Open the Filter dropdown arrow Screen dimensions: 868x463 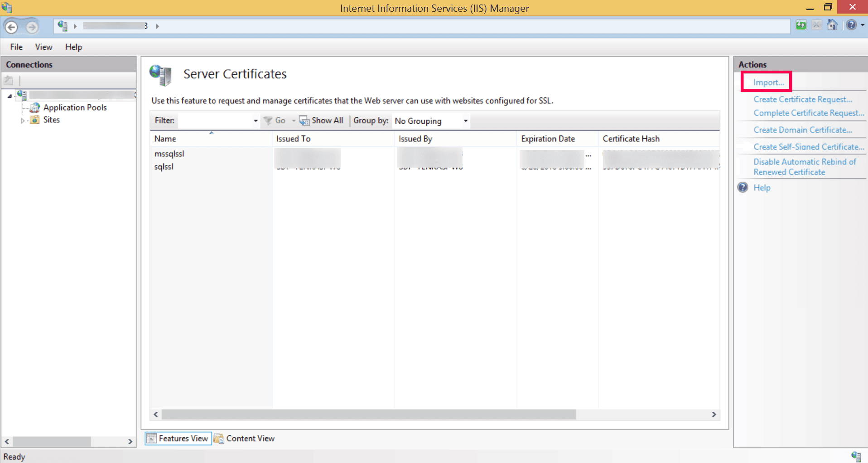255,121
